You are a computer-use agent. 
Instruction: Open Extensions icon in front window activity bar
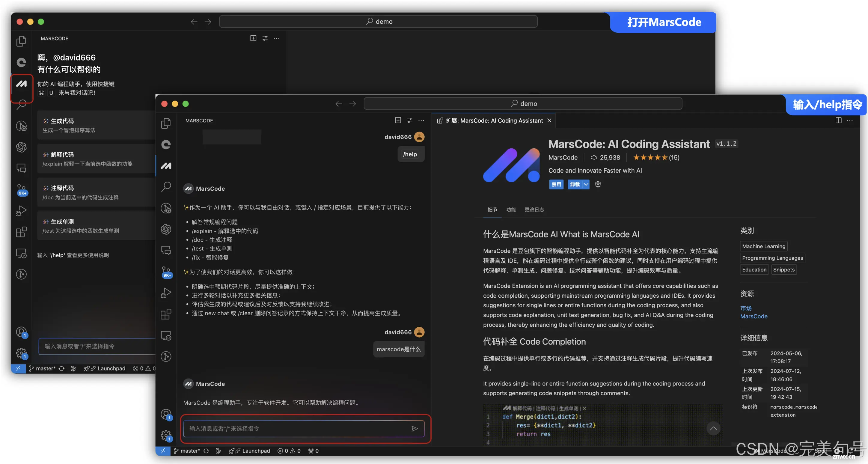(166, 314)
